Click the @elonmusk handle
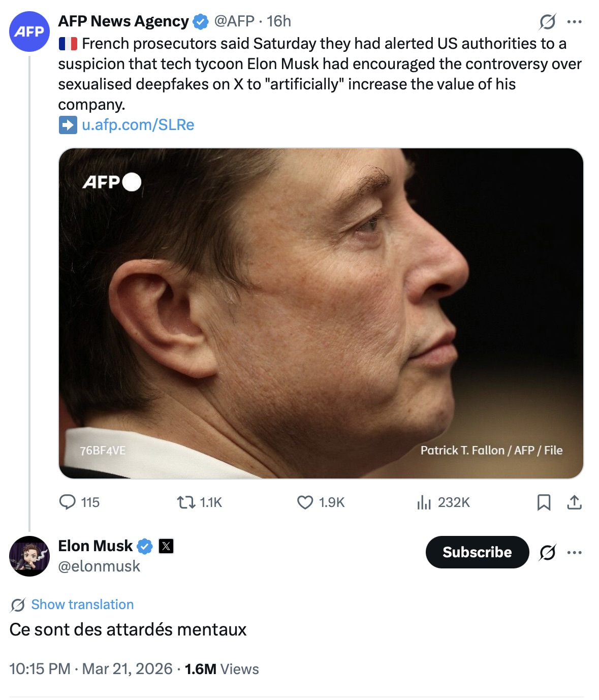This screenshot has width=599, height=700. point(99,566)
